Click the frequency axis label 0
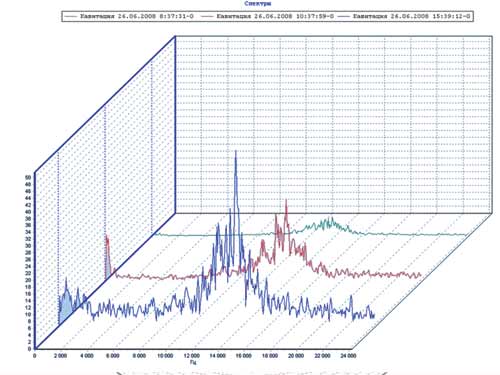500x375 pixels. 35,356
